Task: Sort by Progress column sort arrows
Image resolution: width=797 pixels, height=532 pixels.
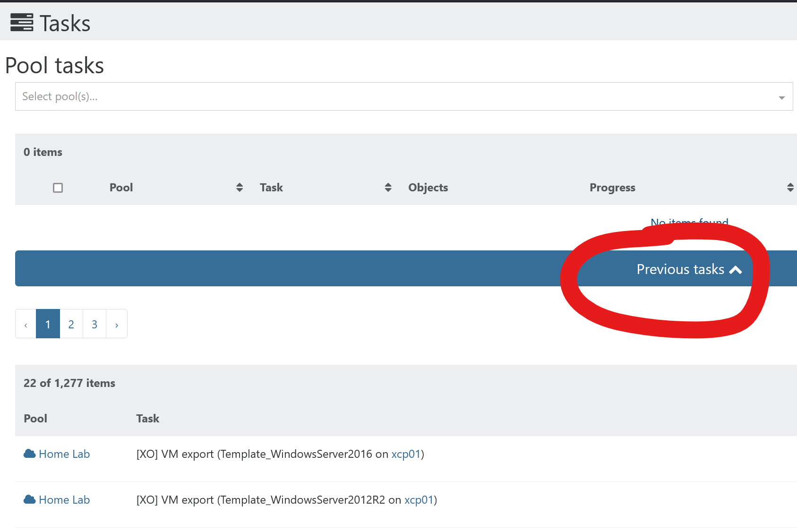Action: tap(790, 188)
